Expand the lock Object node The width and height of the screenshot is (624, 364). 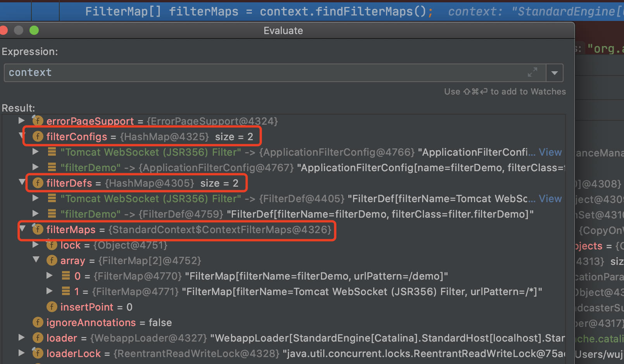pos(36,245)
